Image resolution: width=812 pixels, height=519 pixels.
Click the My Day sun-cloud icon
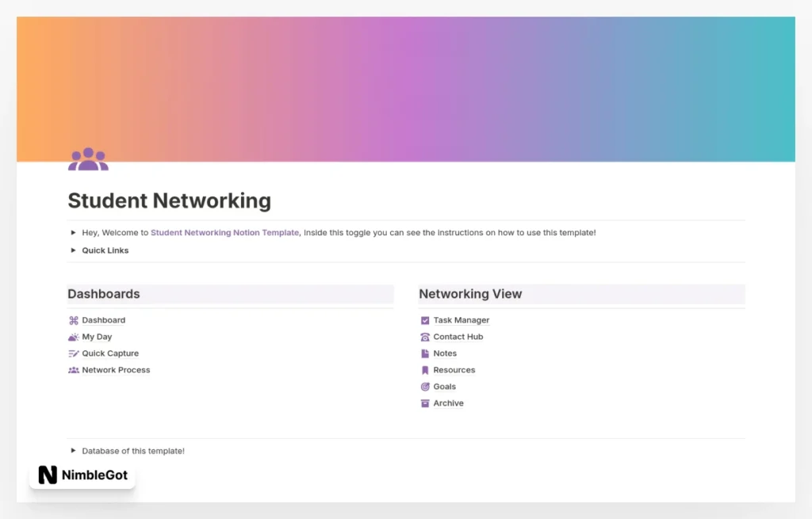tap(74, 337)
